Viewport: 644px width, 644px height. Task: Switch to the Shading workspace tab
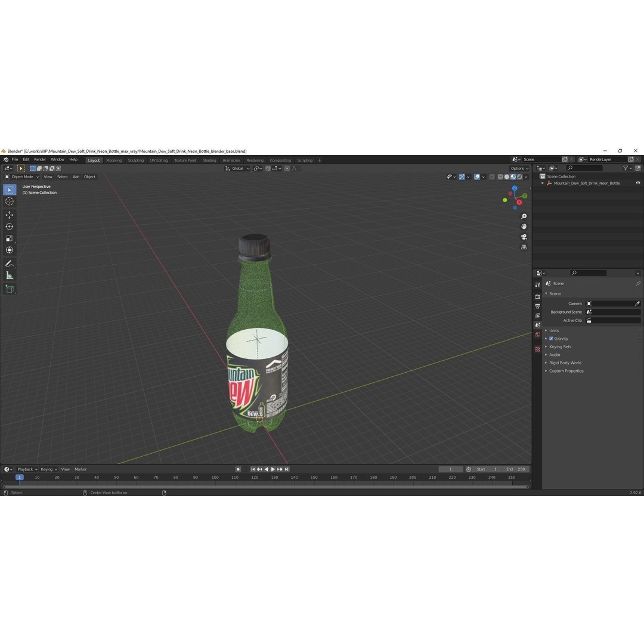point(209,160)
